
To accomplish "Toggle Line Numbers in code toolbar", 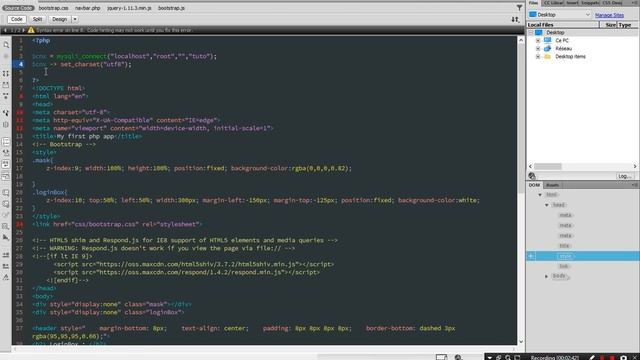I will point(6,142).
